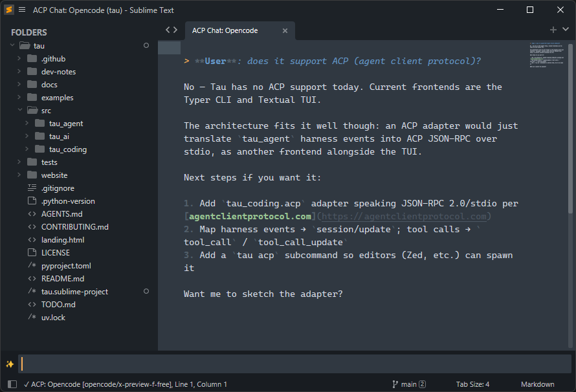Click the pyproject.toml file type icon
Viewport: 576px width, 392px height.
pos(32,265)
